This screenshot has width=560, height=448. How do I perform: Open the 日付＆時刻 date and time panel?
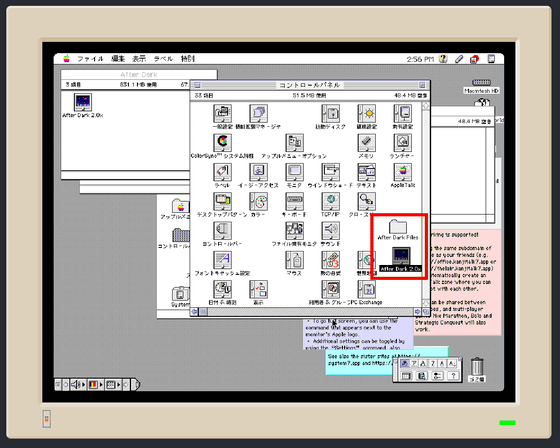click(x=222, y=289)
